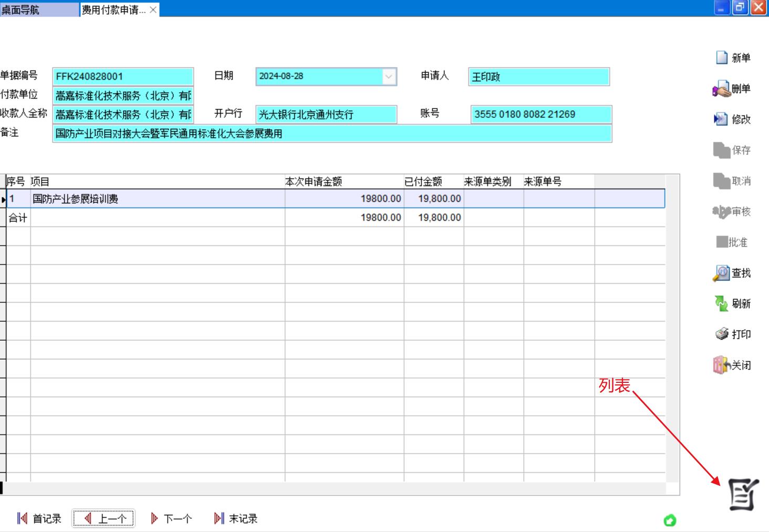This screenshot has height=532, width=769.
Task: Go to 首记录 first record
Action: (x=39, y=519)
